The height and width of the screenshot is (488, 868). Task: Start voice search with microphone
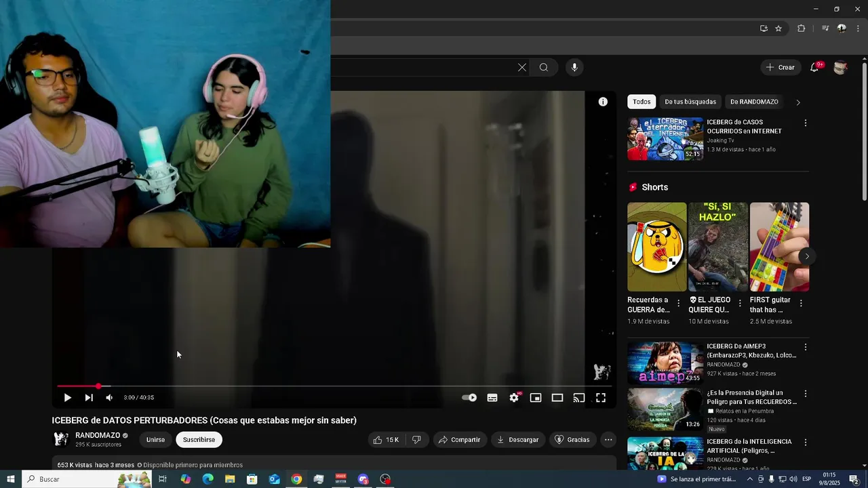click(574, 67)
